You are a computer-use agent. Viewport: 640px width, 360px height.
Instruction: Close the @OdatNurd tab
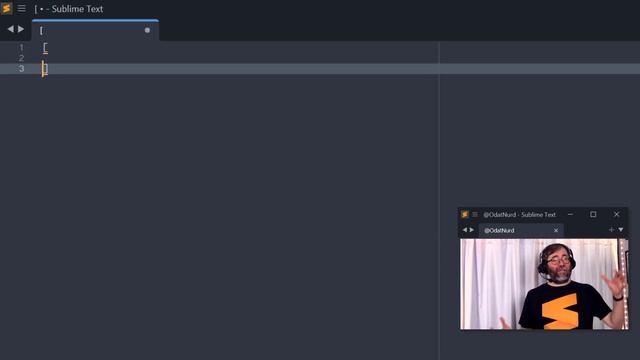click(556, 231)
